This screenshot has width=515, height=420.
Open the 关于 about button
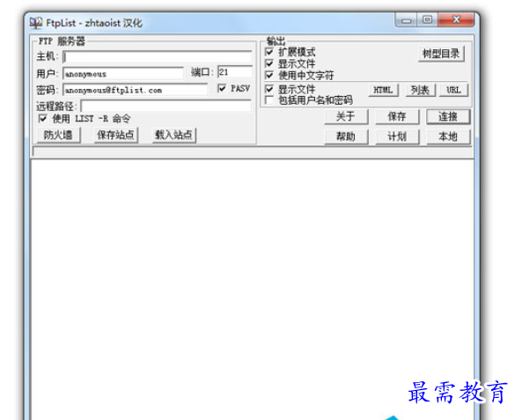(346, 116)
